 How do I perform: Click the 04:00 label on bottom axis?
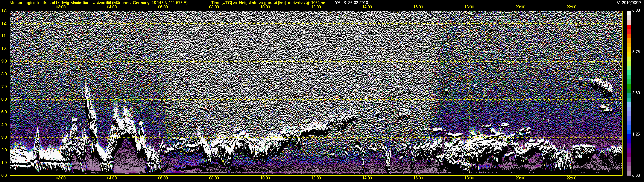(x=112, y=178)
